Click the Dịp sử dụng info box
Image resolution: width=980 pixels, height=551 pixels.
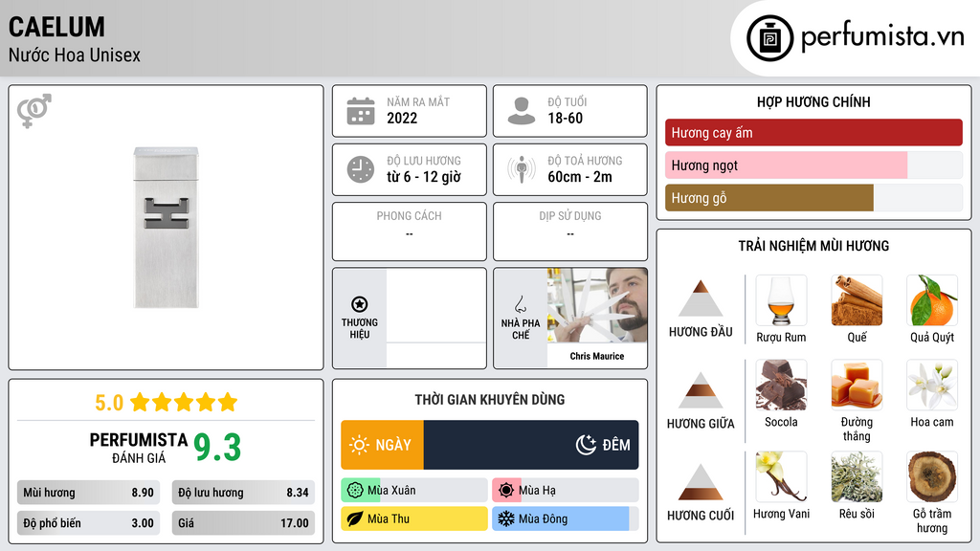pos(570,231)
